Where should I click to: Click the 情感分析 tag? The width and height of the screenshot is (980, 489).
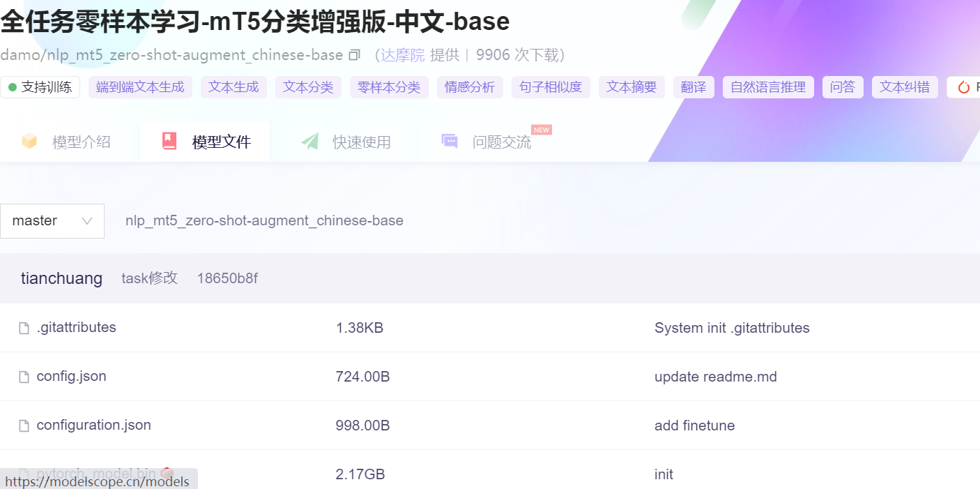[x=470, y=87]
